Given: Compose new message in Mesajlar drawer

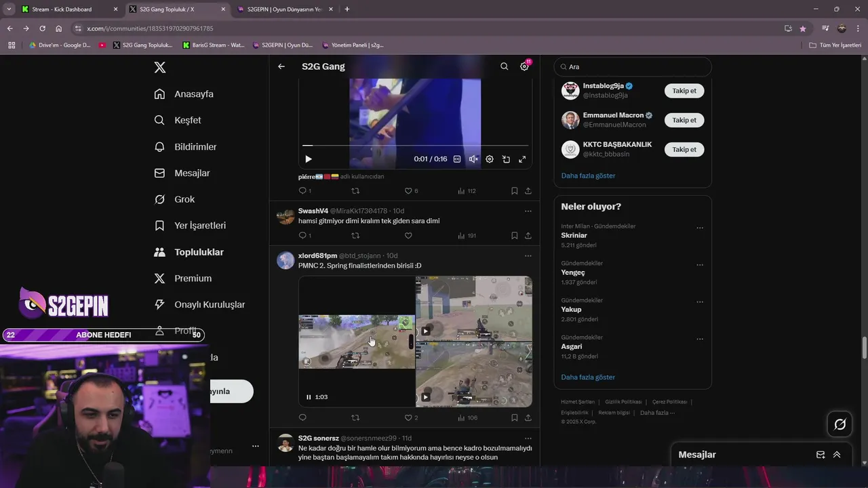Looking at the screenshot, I should (x=821, y=455).
